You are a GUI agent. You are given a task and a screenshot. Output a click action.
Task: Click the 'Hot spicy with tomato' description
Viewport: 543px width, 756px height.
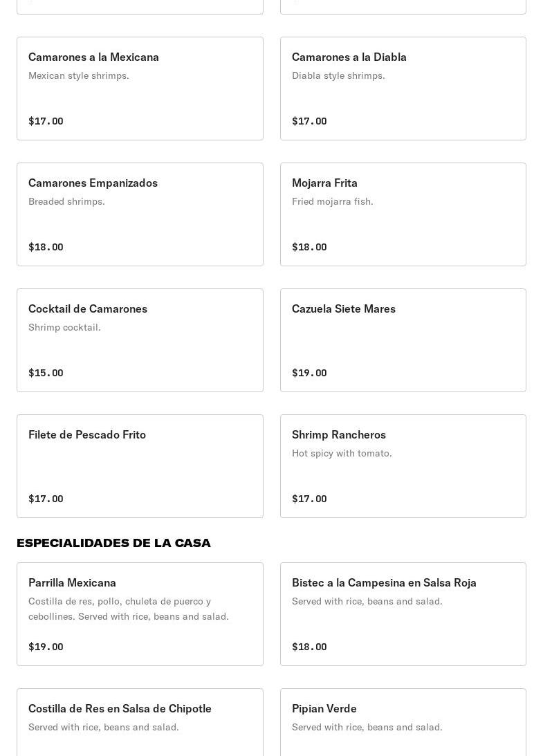point(342,453)
